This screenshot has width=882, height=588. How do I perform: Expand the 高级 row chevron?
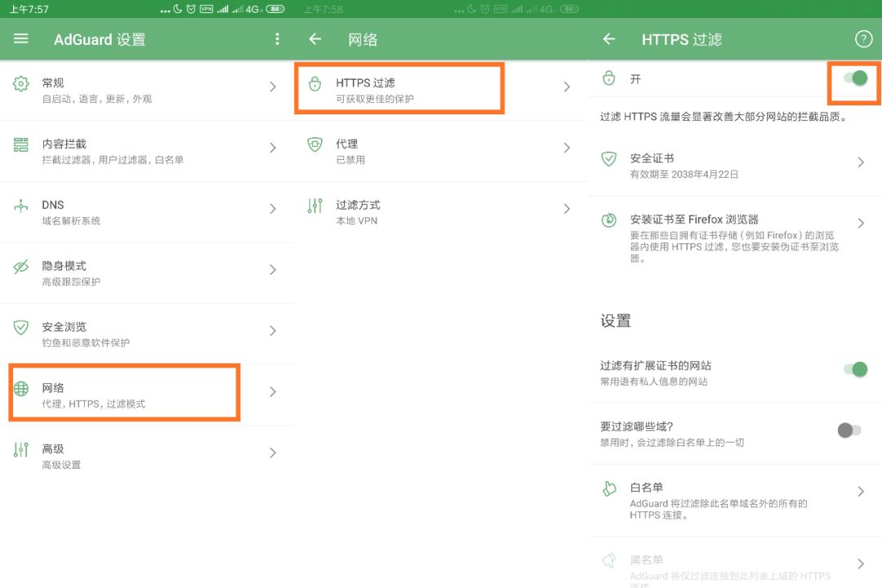pos(273,452)
